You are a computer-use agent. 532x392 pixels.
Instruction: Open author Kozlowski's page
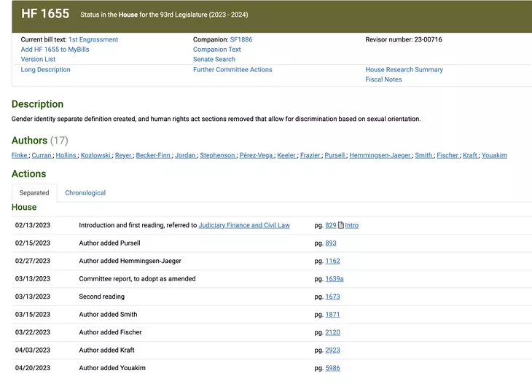[x=95, y=155]
